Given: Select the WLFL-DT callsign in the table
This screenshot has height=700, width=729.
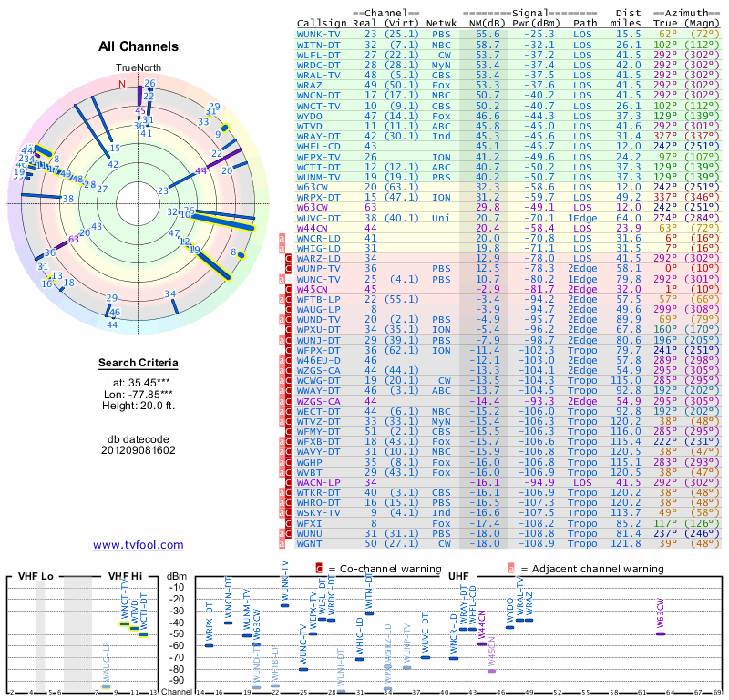Looking at the screenshot, I should pyautogui.click(x=319, y=55).
